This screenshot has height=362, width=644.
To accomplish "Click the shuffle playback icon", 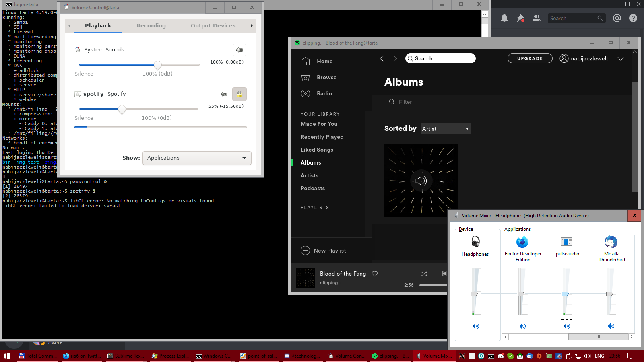I will tap(424, 274).
